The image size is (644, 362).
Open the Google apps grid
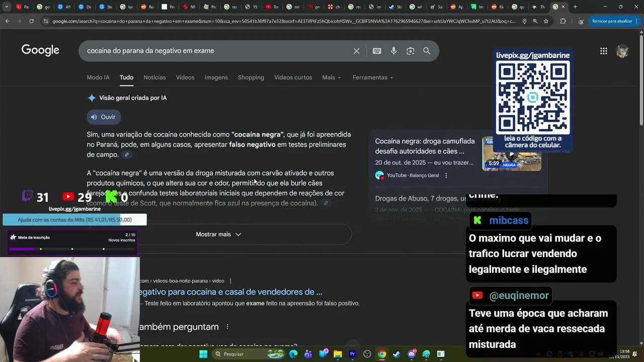[x=604, y=51]
